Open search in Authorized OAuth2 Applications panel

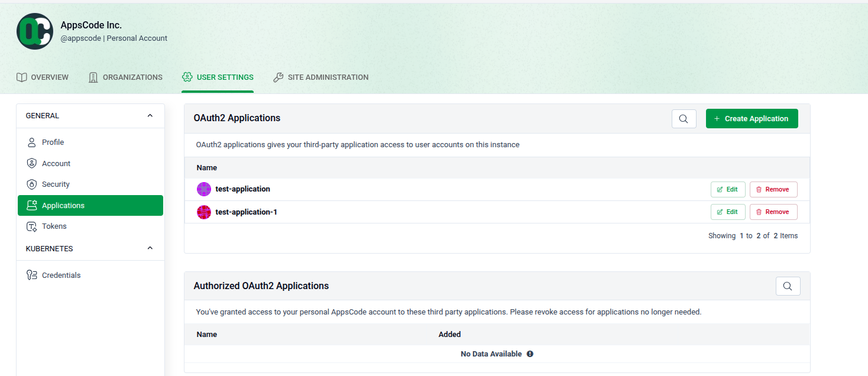(x=788, y=286)
